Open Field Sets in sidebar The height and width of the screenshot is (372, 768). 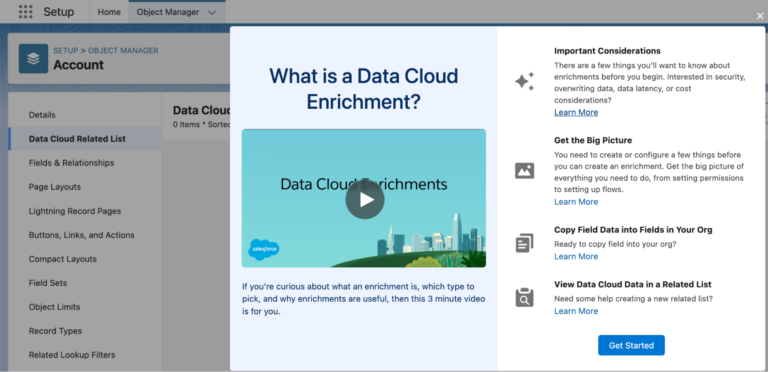coord(85,283)
